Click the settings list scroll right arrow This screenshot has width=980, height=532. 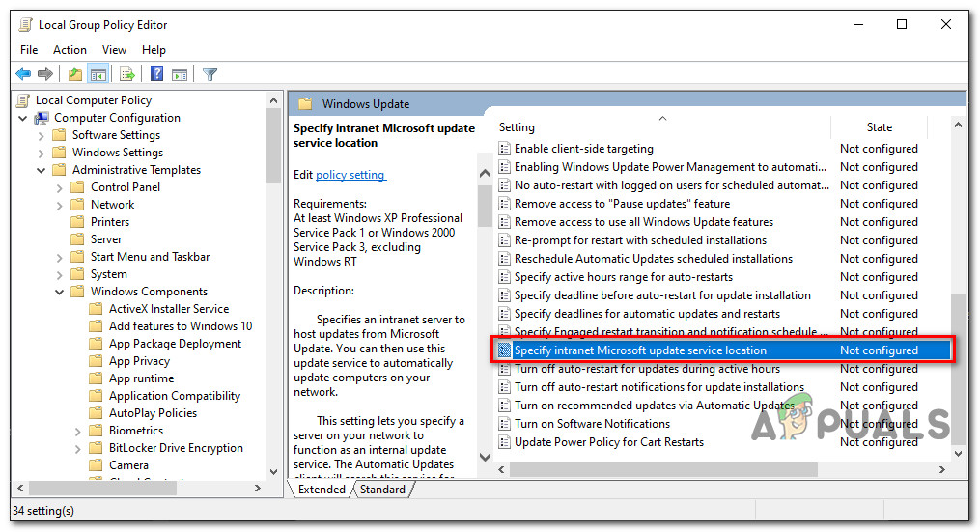pyautogui.click(x=942, y=469)
